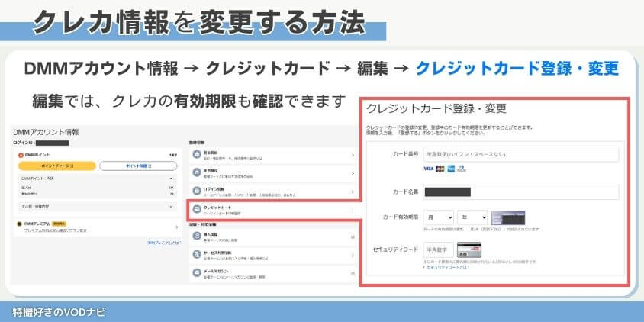
Task: Click the Diners Club card logo
Action: 462,169
